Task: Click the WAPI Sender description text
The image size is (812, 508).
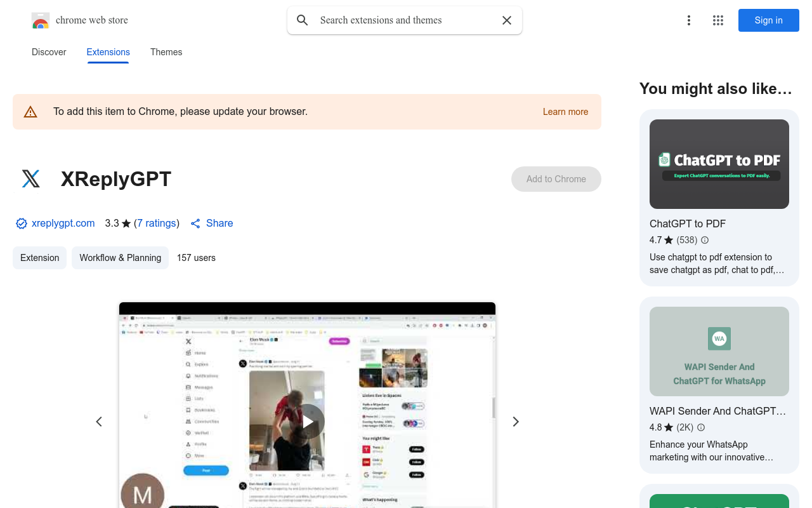Action: pos(712,451)
